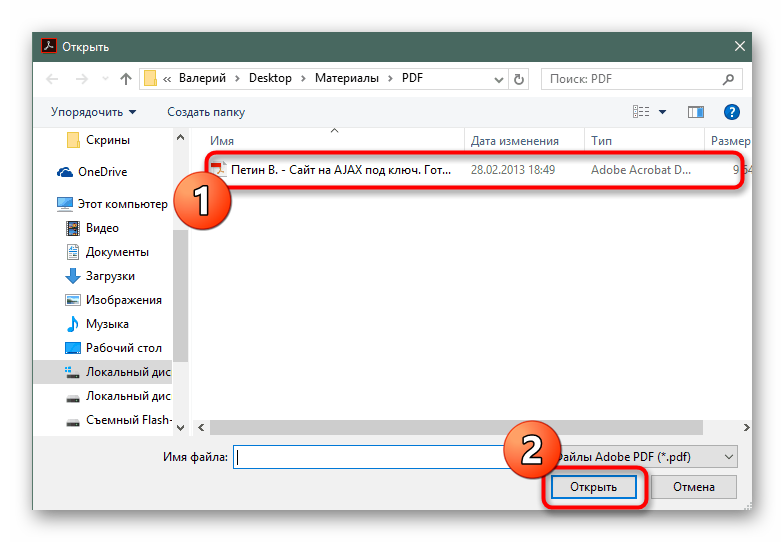Click the search magnifier icon
The height and width of the screenshot is (542, 784).
728,79
